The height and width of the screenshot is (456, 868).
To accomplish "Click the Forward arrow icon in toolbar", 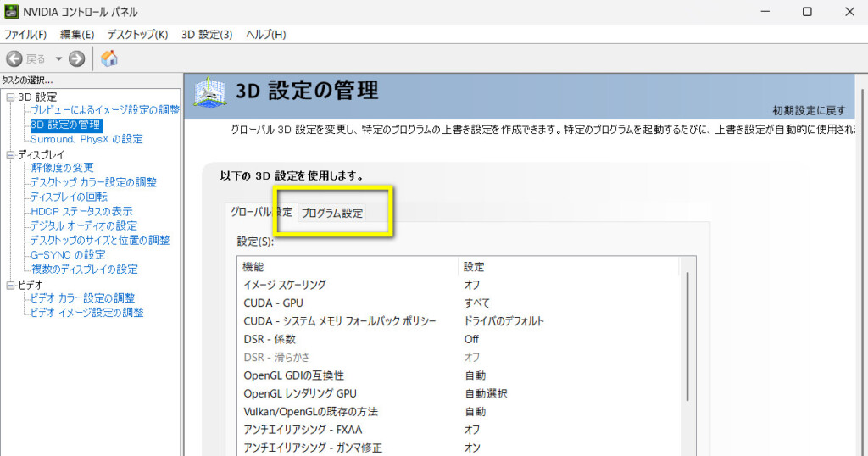I will tap(77, 58).
